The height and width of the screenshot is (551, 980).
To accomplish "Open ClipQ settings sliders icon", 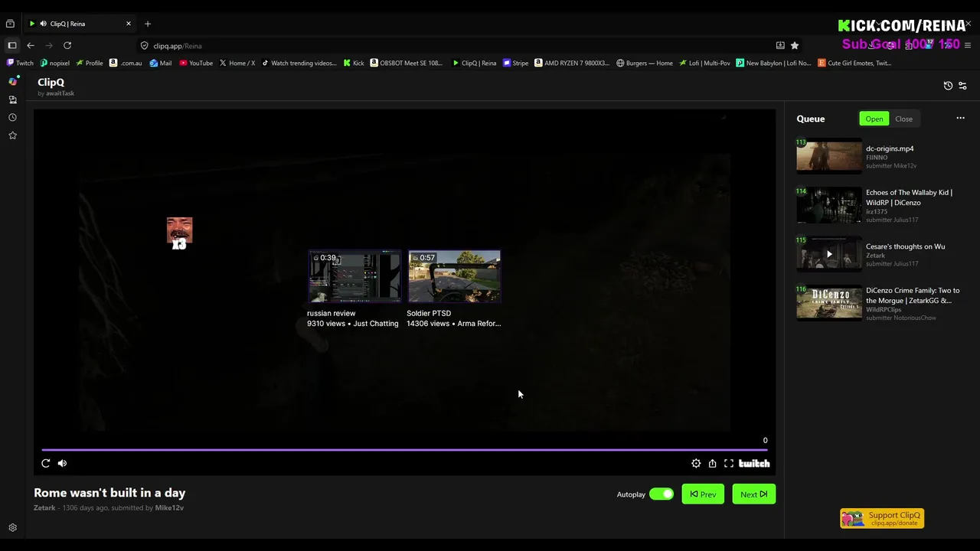I will 962,86.
